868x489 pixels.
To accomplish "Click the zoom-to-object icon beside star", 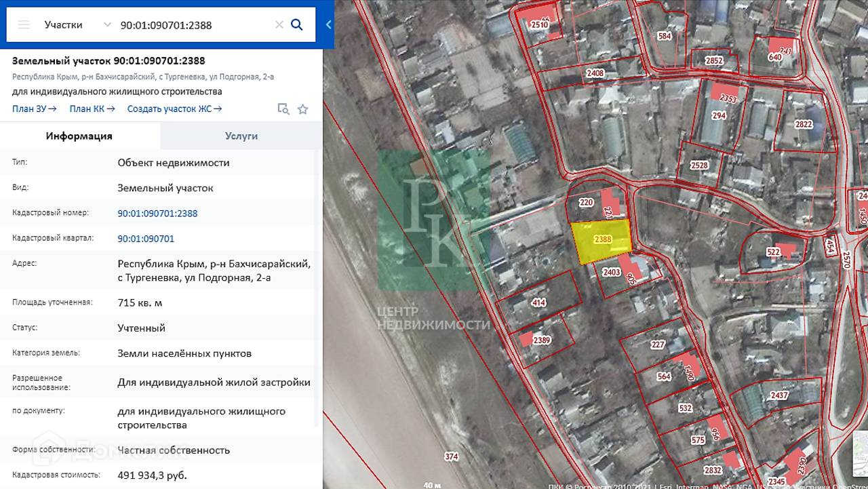I will point(283,109).
